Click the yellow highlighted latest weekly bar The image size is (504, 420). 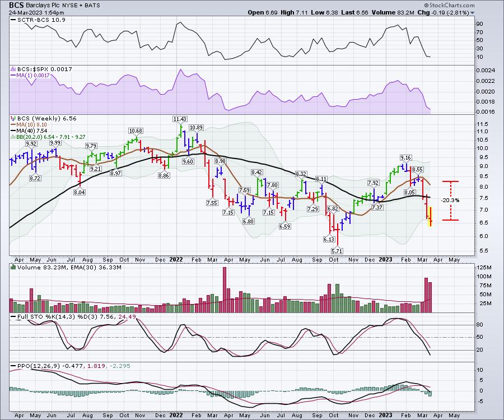point(430,217)
